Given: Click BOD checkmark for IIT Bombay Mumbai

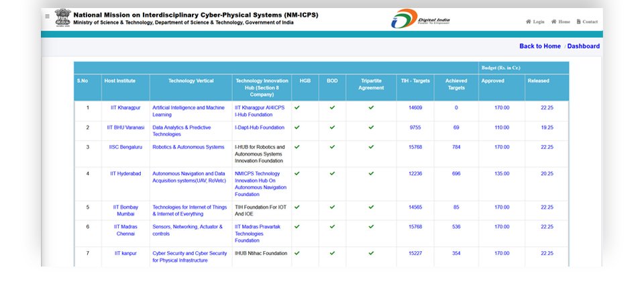Looking at the screenshot, I should (332, 207).
